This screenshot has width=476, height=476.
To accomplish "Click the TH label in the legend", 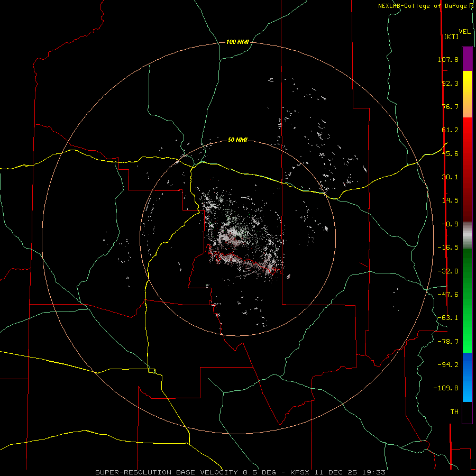I will pyautogui.click(x=454, y=412).
